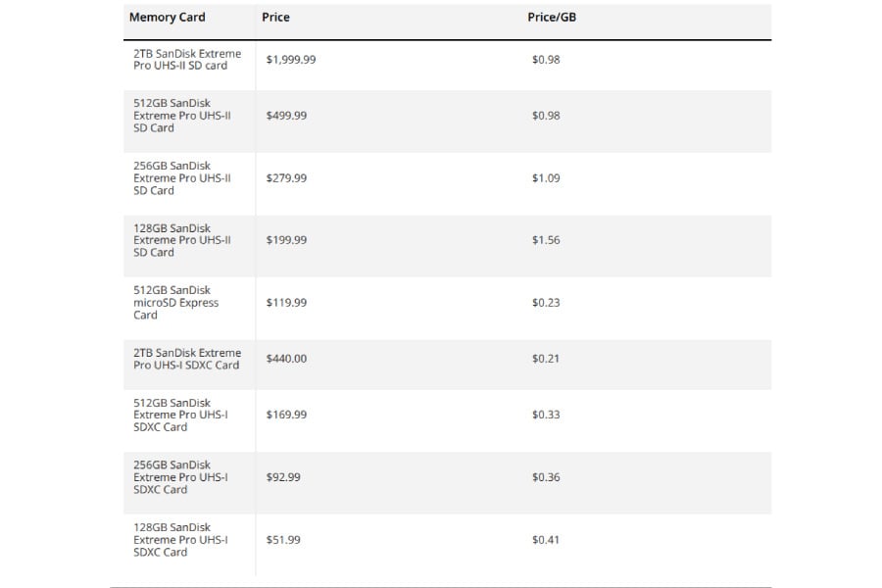Click the Memory Card column header

pyautogui.click(x=167, y=18)
